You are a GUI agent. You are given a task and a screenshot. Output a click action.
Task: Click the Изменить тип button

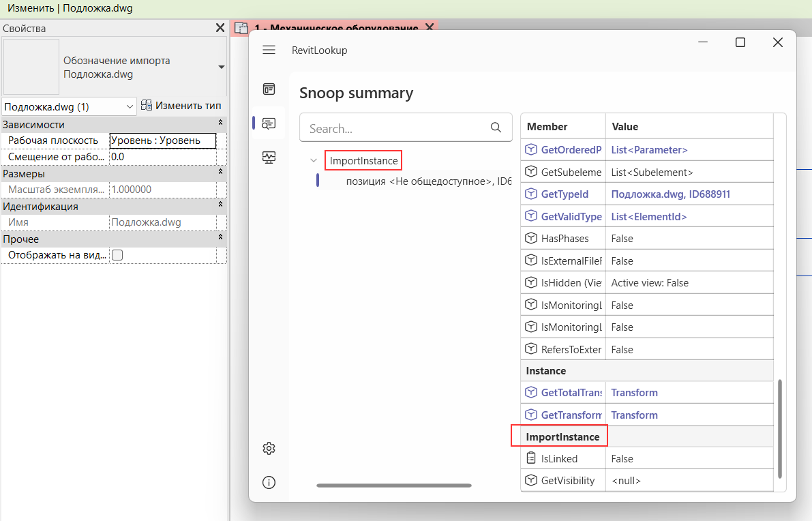(181, 106)
